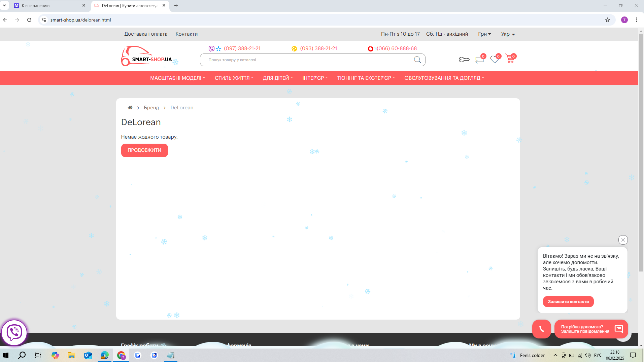Click the ПРОДОВЖИТИ button
This screenshot has width=644, height=362.
tap(144, 150)
